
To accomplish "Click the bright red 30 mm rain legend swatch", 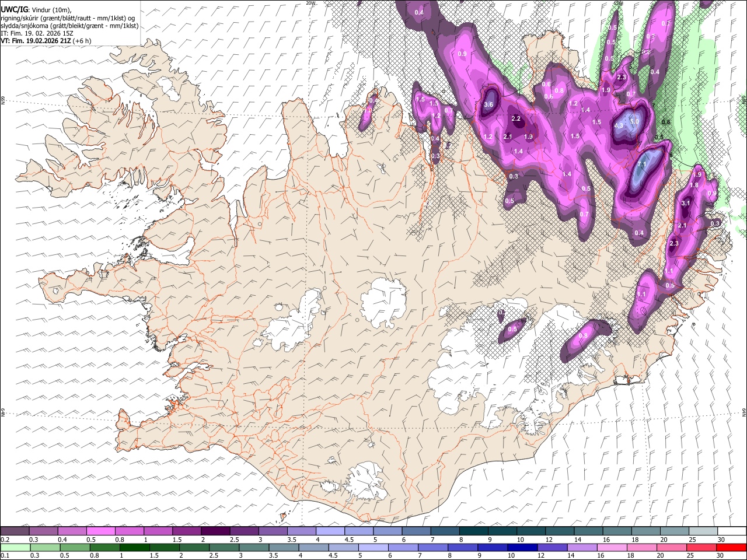I will 731,547.
